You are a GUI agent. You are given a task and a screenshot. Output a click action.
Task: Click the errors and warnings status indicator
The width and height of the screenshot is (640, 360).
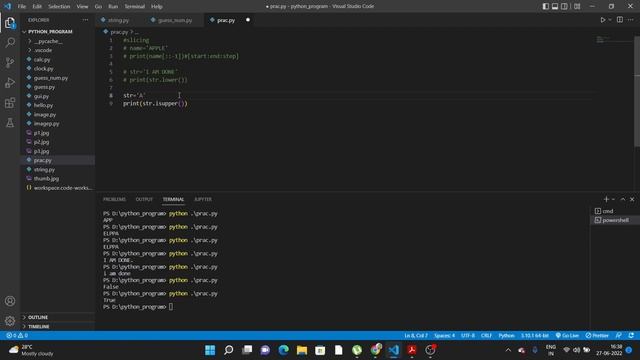click(17, 336)
